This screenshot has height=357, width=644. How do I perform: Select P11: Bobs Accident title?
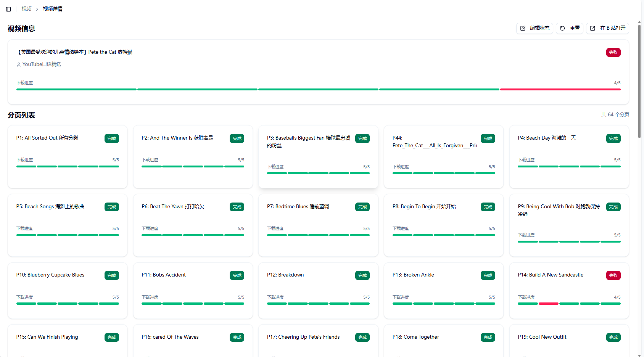(164, 275)
